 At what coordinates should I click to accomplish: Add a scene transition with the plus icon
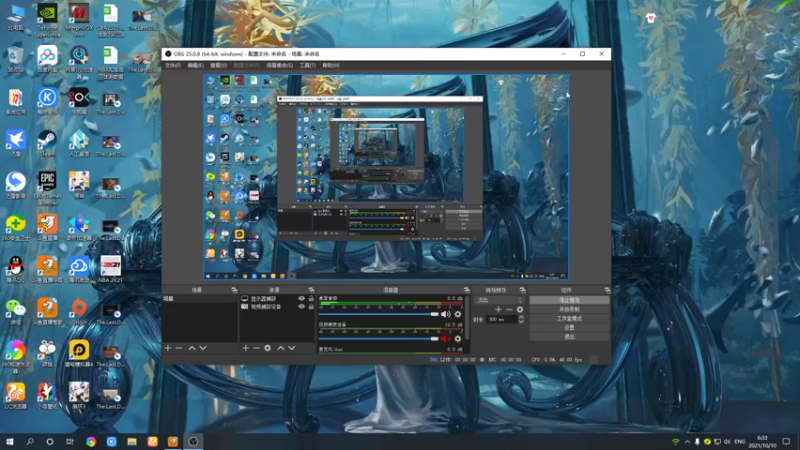498,310
